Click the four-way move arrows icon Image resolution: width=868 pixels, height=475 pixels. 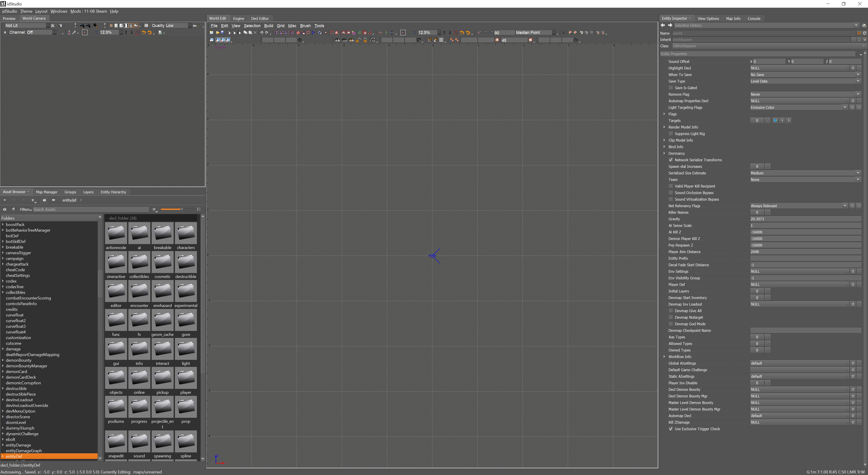tap(300, 40)
